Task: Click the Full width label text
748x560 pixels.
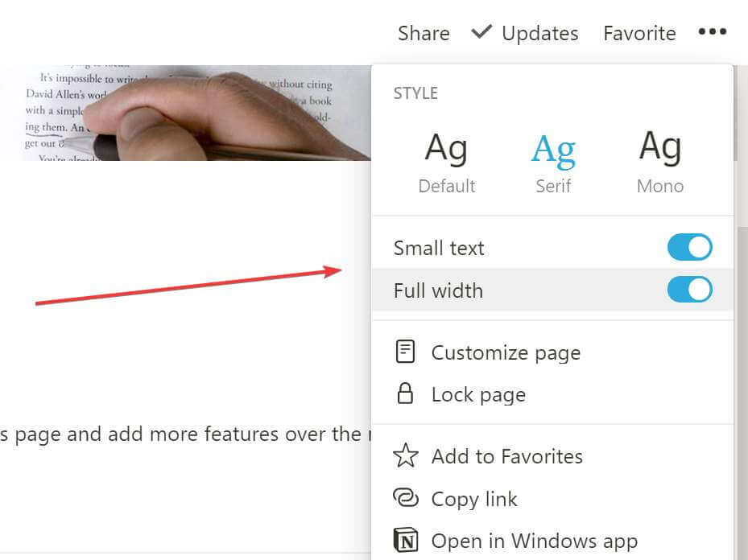Action: click(x=438, y=290)
